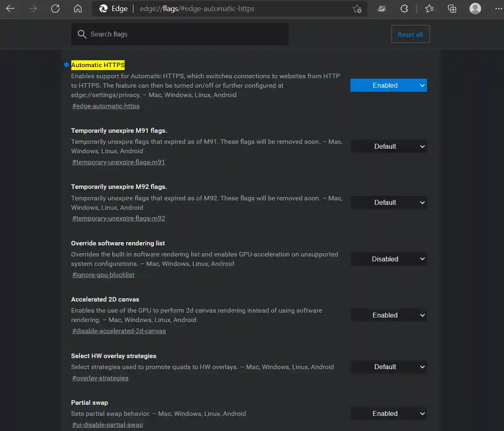The height and width of the screenshot is (431, 504).
Task: Open the dropdown for Temporarily unexpire M91 flags
Action: 388,146
